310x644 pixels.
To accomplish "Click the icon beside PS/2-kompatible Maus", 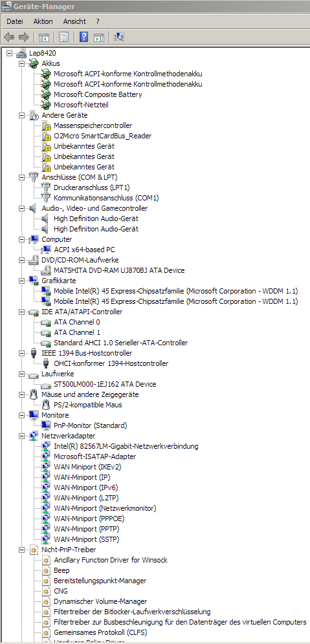I will click(47, 405).
